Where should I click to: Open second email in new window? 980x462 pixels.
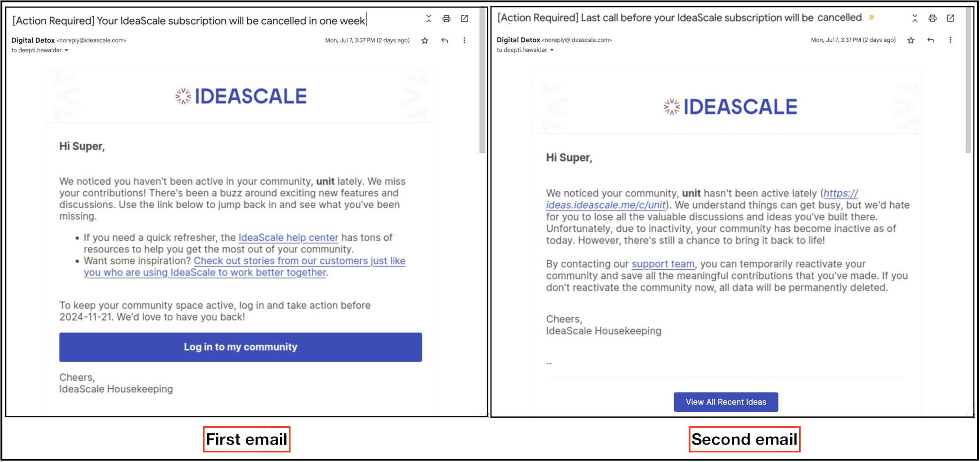[950, 18]
